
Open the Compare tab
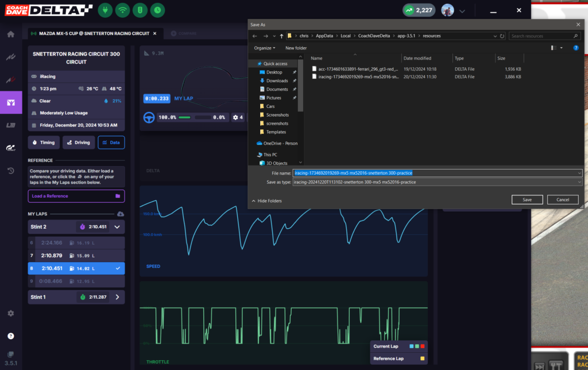(184, 33)
